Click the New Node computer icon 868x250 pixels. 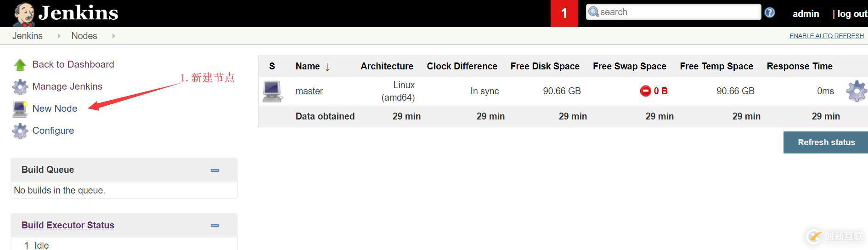tap(20, 109)
